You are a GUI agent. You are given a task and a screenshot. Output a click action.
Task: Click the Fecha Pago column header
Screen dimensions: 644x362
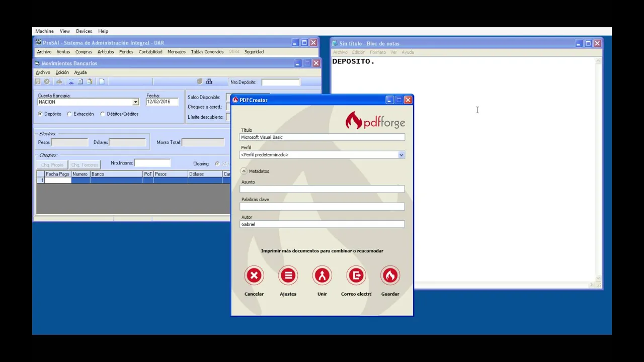57,174
